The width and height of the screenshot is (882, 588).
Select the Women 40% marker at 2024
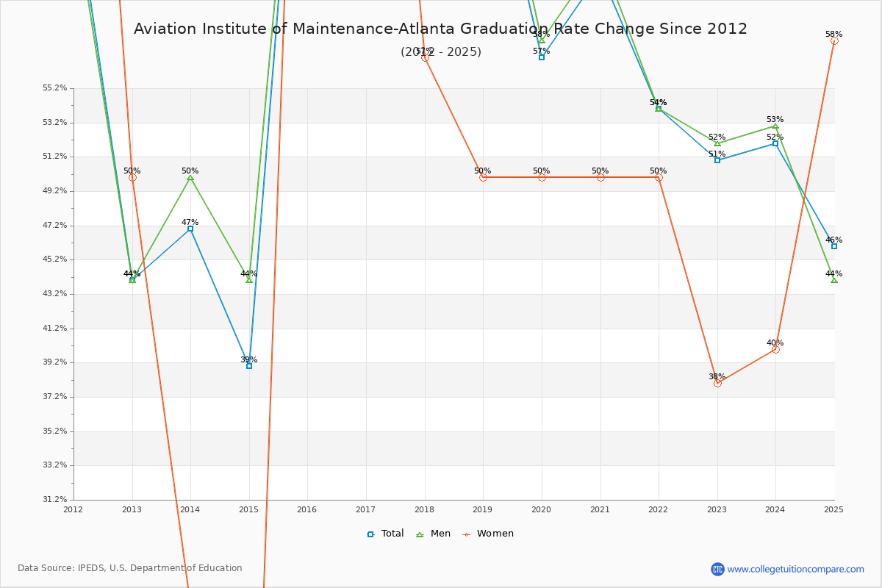click(775, 349)
